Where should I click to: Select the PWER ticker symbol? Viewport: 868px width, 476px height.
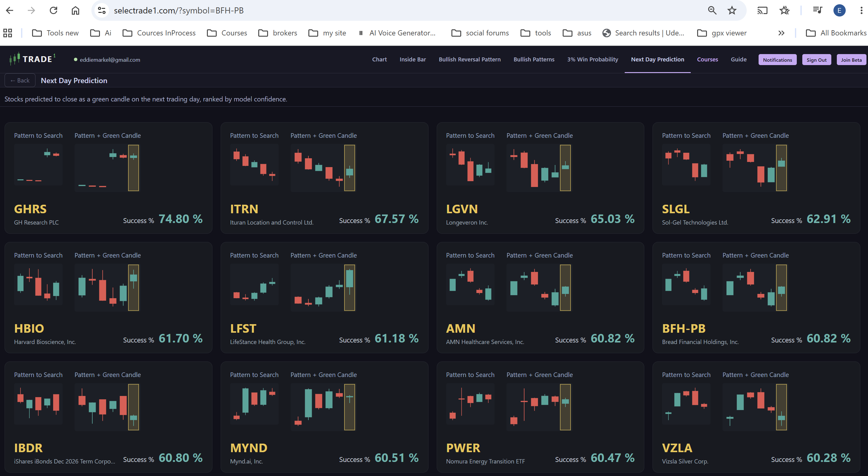pyautogui.click(x=463, y=448)
